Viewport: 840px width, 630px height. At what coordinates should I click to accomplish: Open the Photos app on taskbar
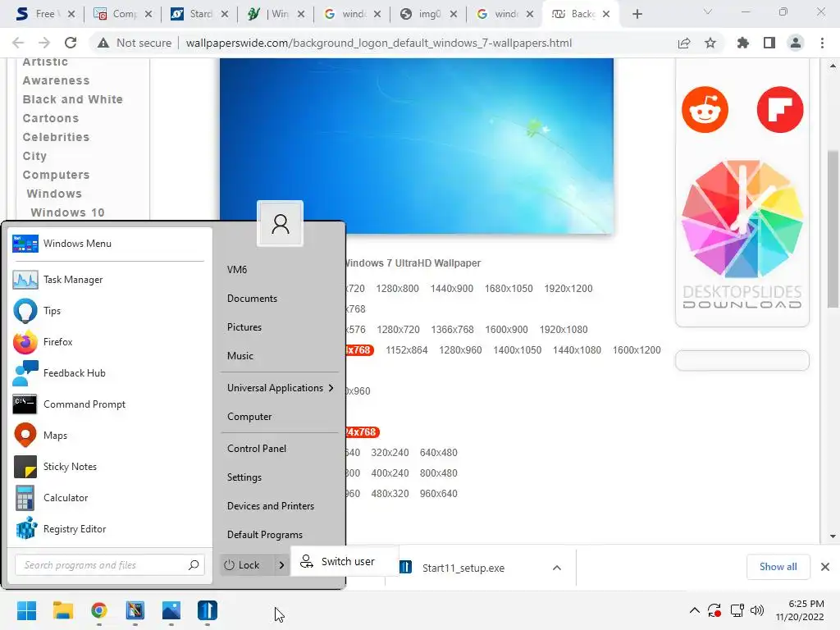click(x=171, y=610)
